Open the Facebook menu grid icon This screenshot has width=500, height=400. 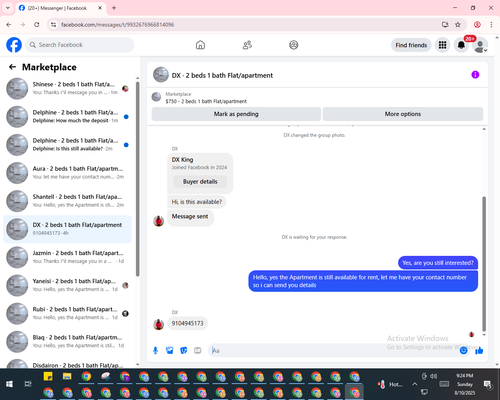[x=442, y=45]
